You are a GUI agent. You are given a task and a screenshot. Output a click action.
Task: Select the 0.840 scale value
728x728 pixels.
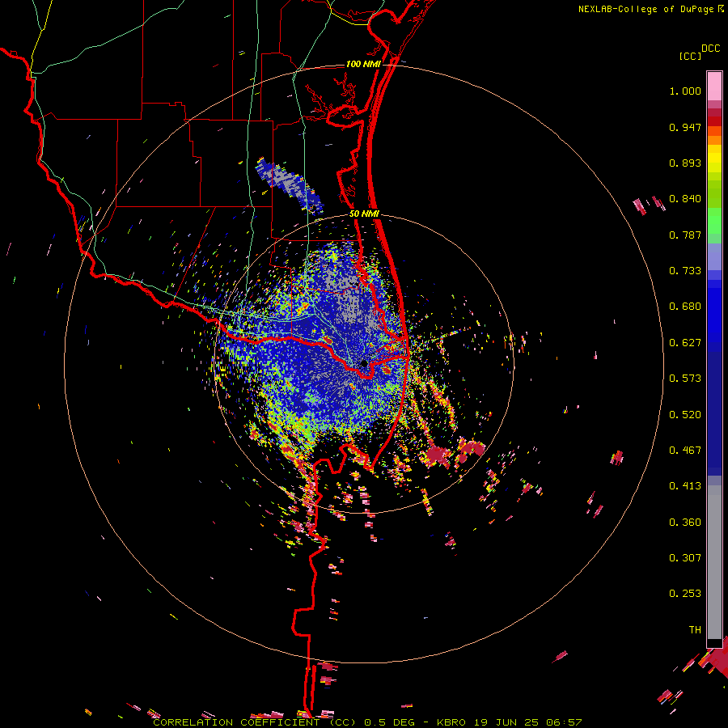click(x=685, y=199)
